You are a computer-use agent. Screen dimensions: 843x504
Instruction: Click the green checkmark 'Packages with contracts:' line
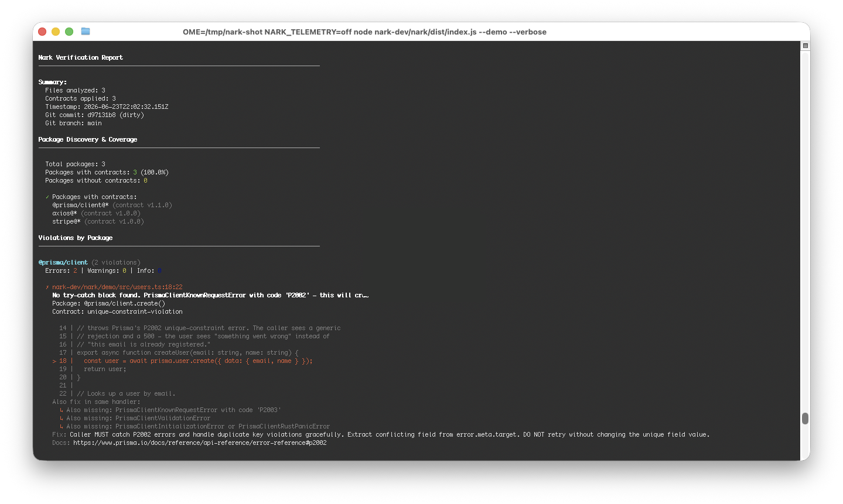click(x=91, y=197)
